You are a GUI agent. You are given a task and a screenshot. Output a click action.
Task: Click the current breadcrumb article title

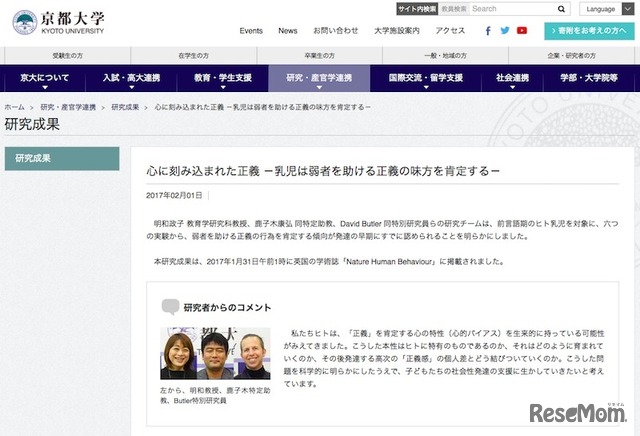[x=262, y=107]
